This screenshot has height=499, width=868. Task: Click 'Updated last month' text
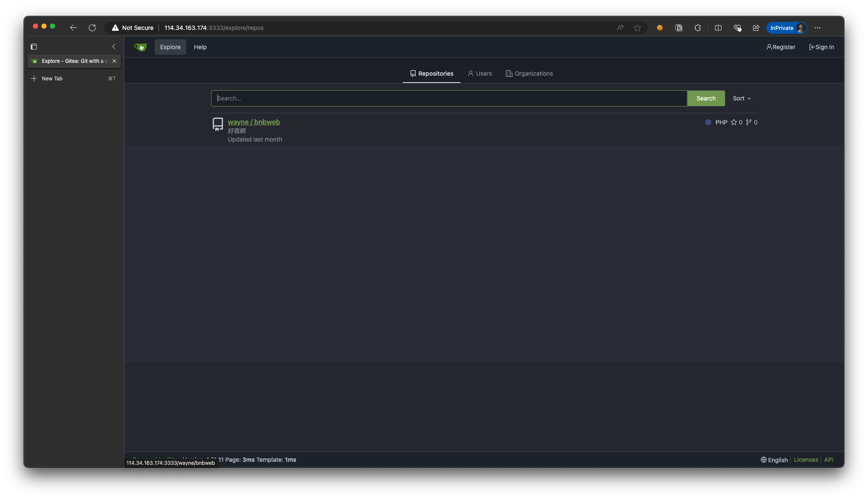pyautogui.click(x=255, y=139)
